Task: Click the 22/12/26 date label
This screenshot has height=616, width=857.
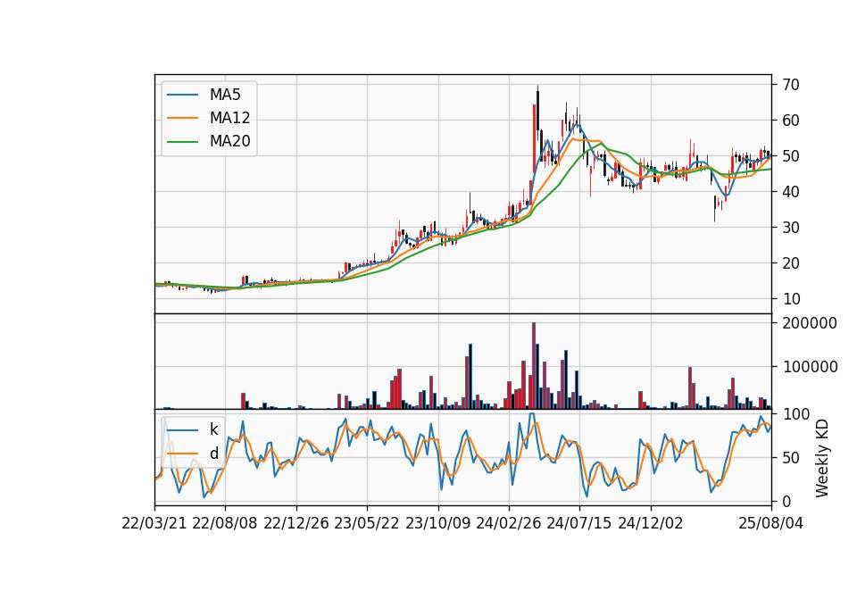Action: coord(296,523)
